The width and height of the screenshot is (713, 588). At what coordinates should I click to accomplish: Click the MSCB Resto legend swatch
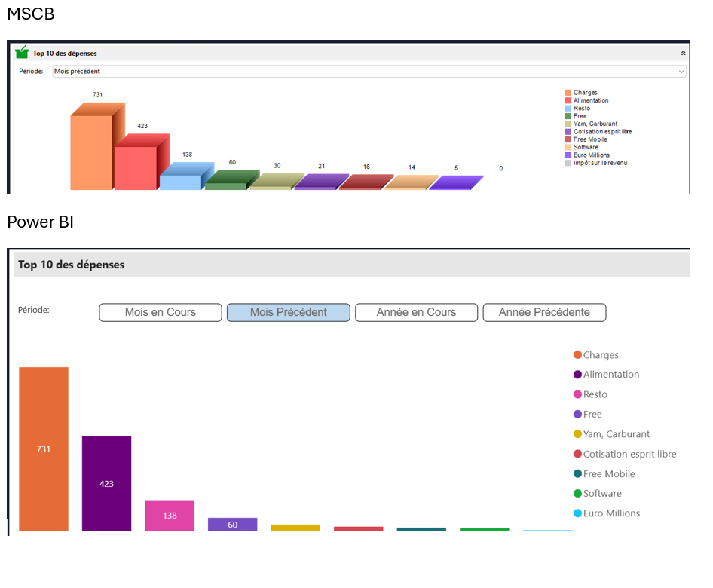coord(568,109)
